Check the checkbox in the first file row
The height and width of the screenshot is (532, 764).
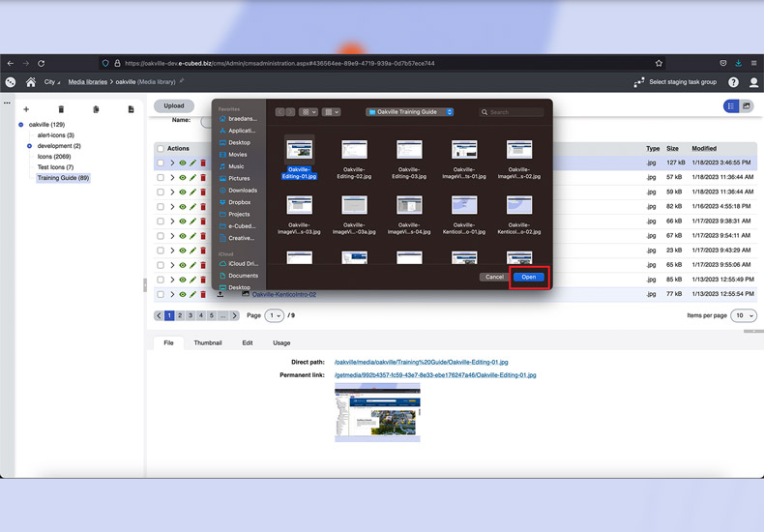point(161,163)
